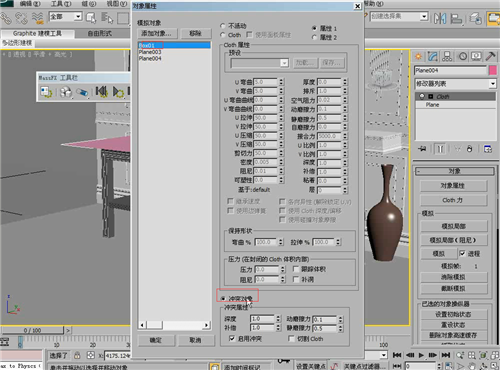Click the 添加对象... button
This screenshot has height=370, width=500.
pos(156,33)
